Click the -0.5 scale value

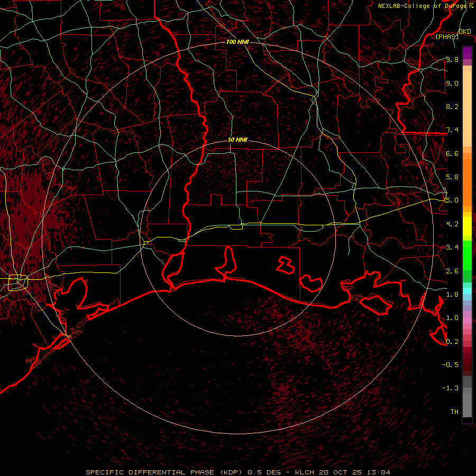coord(450,364)
